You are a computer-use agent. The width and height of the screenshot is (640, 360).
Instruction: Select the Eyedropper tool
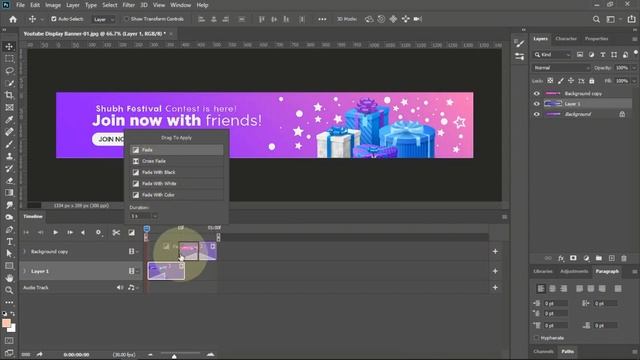point(9,120)
